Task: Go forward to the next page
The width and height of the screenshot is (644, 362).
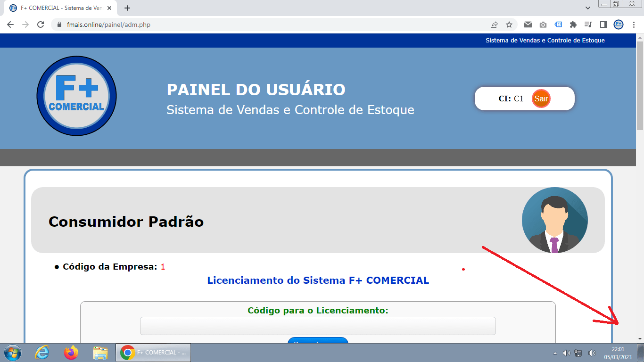Action: click(25, 25)
